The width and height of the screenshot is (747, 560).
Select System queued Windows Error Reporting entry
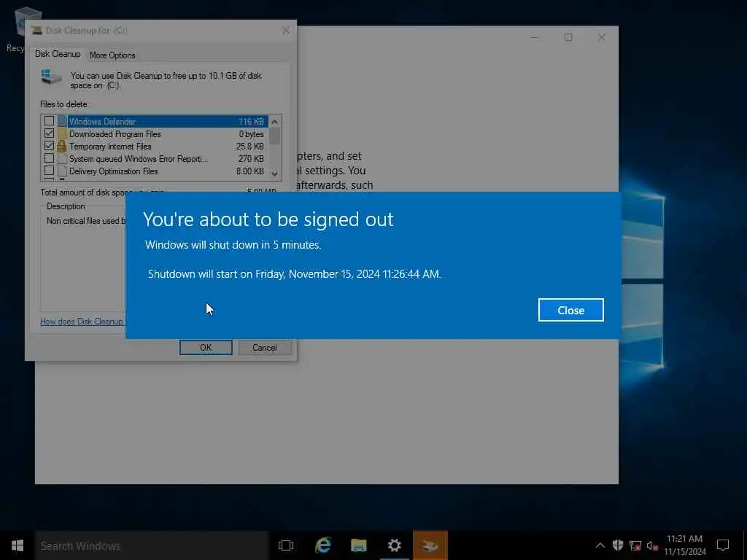[x=155, y=158]
